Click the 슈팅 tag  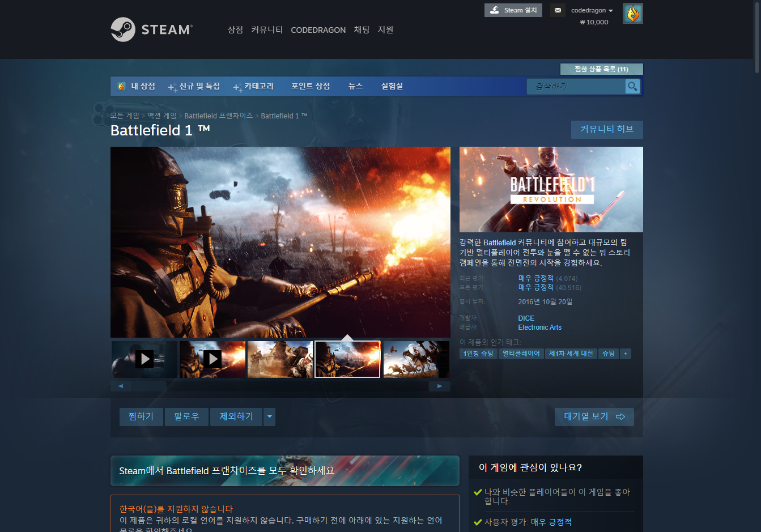pos(609,354)
